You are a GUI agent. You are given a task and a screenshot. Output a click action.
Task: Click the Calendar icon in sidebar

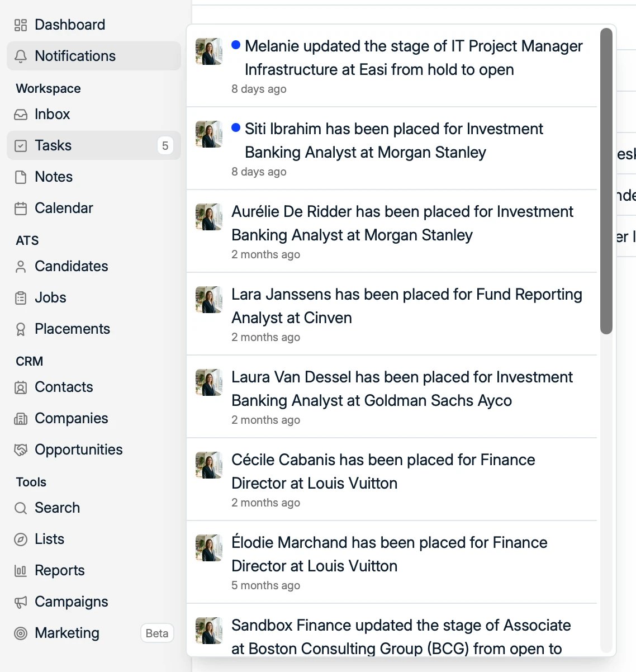21,208
